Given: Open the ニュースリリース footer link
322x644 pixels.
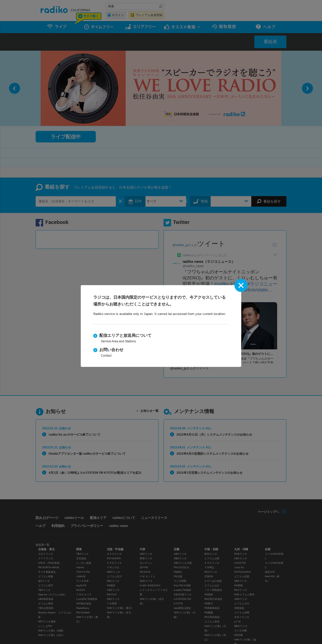Looking at the screenshot, I should click(154, 518).
